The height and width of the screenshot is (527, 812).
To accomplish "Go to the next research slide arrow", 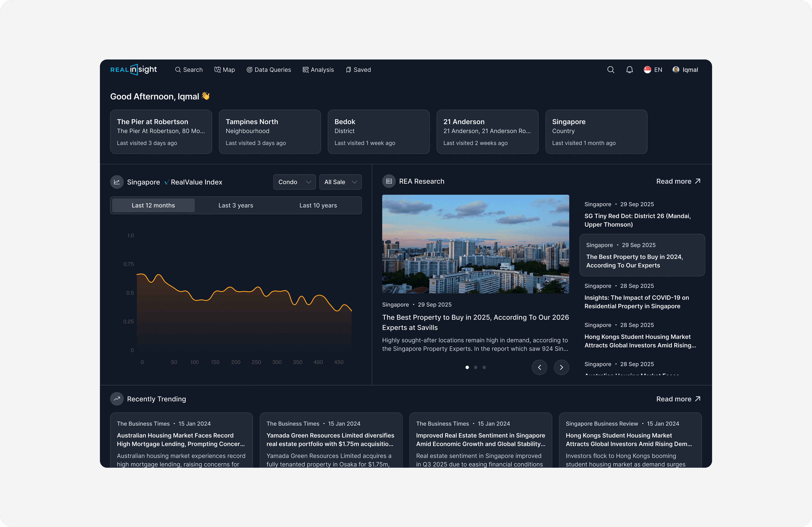I will point(561,367).
